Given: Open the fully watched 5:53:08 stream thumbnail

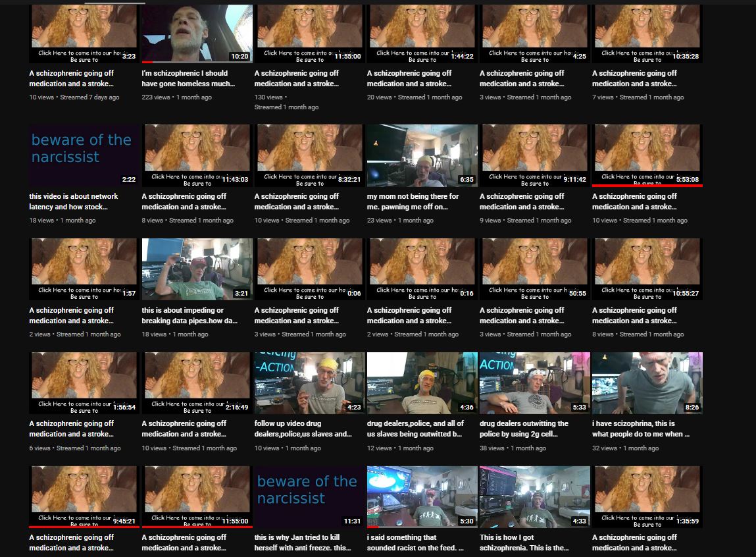Looking at the screenshot, I should click(x=647, y=156).
